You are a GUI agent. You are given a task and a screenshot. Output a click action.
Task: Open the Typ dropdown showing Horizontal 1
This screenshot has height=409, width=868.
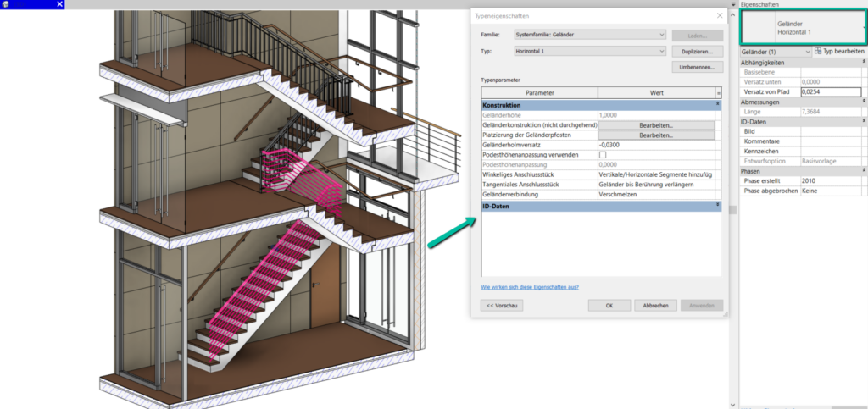coord(661,52)
